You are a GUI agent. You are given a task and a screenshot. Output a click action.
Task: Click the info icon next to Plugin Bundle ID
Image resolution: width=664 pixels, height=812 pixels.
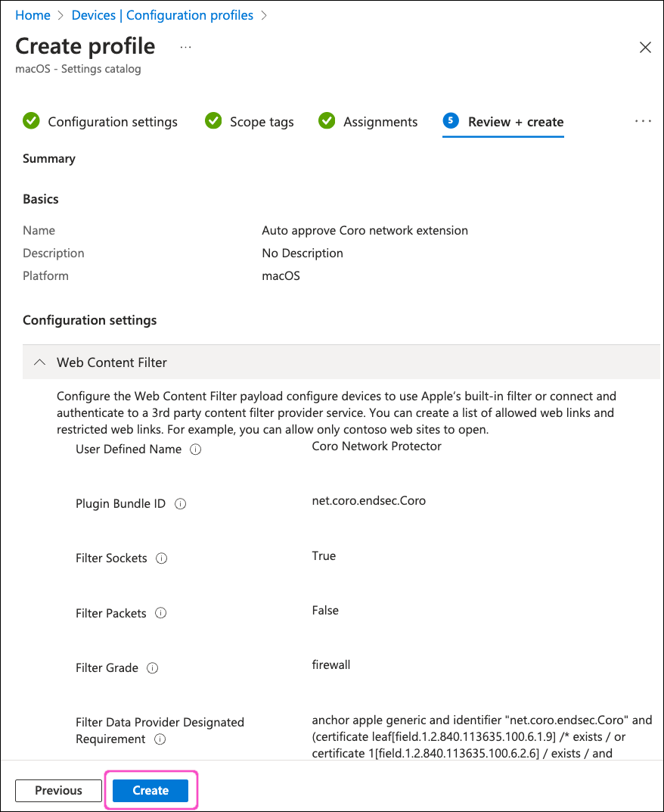pos(180,504)
